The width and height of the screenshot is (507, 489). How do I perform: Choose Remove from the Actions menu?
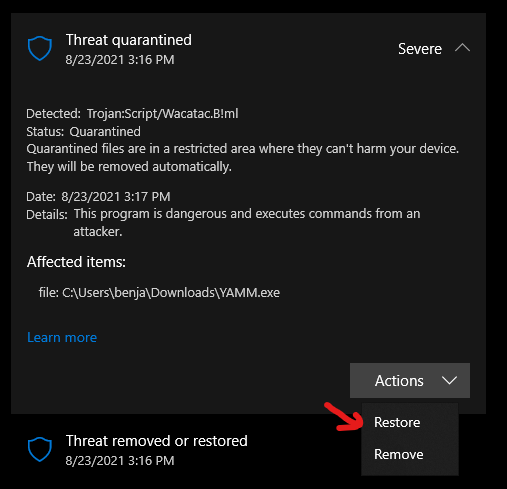click(x=399, y=454)
